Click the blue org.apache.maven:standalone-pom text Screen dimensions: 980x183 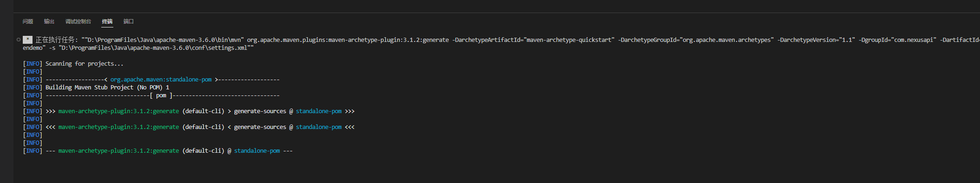(161, 80)
